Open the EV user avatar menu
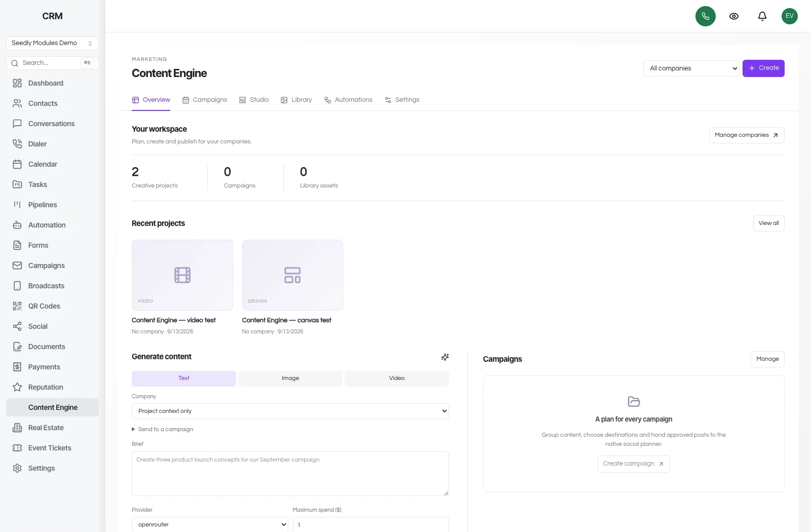Image resolution: width=811 pixels, height=532 pixels. [x=789, y=16]
